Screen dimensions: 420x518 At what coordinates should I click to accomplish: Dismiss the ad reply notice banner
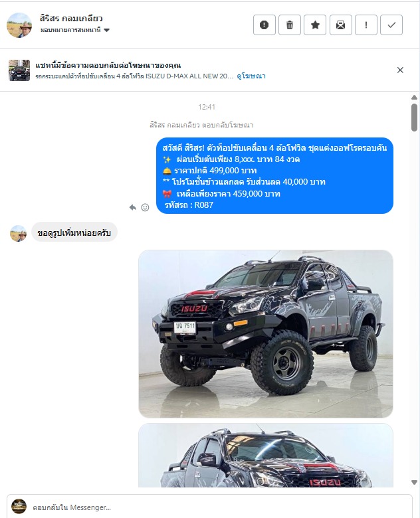coord(400,70)
